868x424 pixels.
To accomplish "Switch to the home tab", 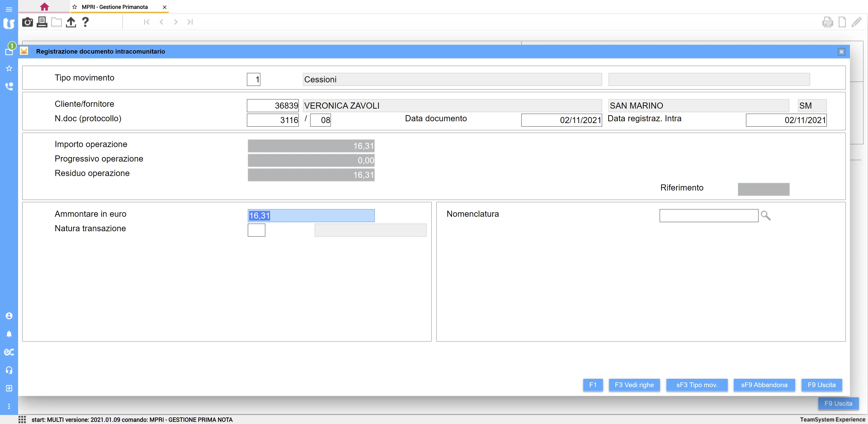I will coord(44,7).
